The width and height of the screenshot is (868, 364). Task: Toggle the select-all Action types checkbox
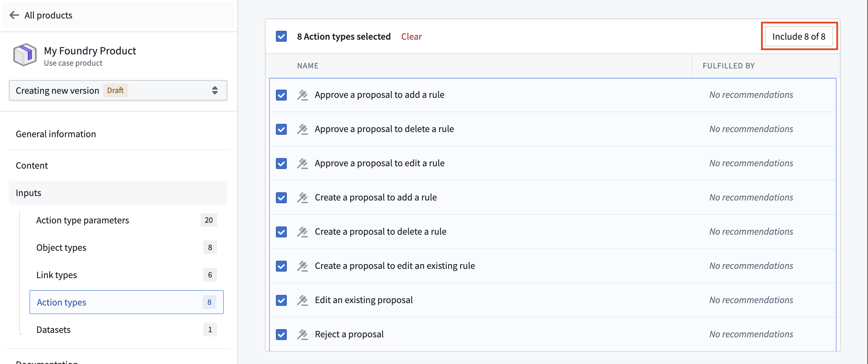click(x=281, y=36)
